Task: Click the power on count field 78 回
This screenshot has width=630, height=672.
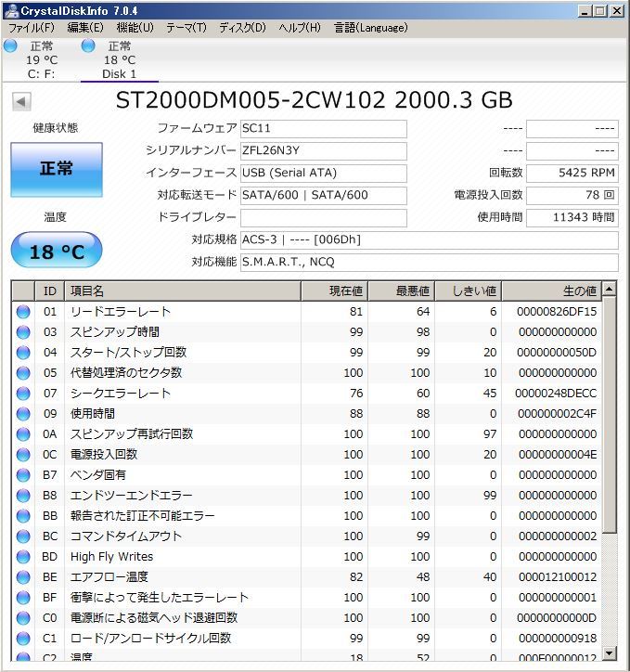Action: click(572, 196)
